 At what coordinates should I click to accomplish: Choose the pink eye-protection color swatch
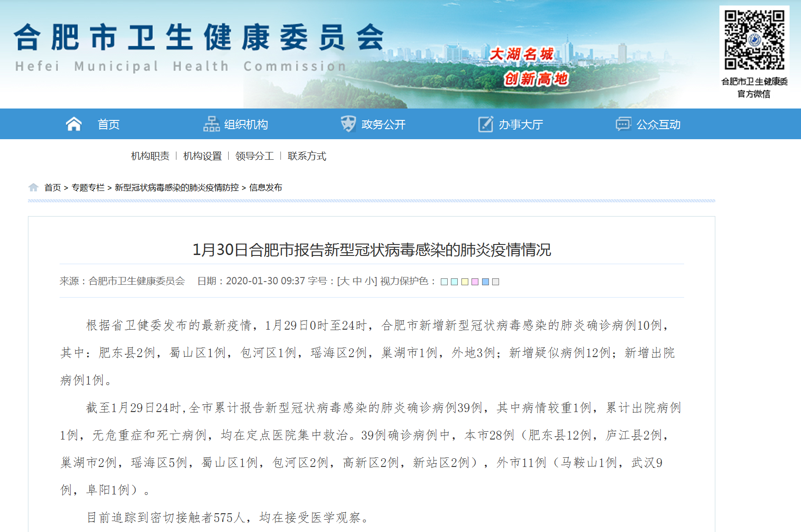point(475,282)
